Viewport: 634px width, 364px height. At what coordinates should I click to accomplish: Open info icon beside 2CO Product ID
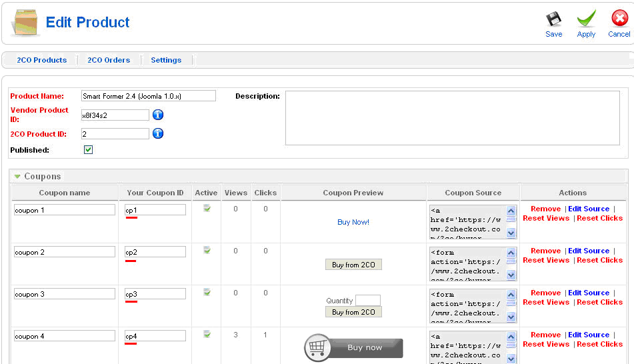[x=158, y=133]
